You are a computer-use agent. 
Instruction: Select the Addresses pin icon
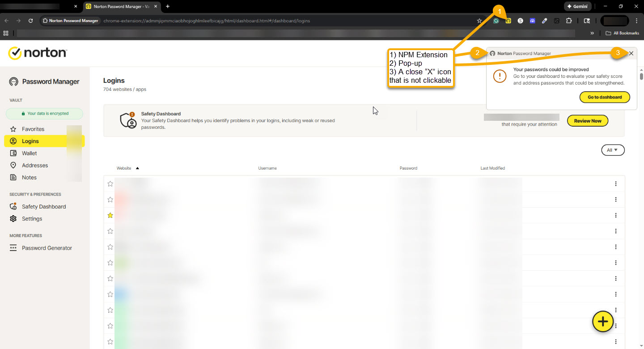click(14, 165)
